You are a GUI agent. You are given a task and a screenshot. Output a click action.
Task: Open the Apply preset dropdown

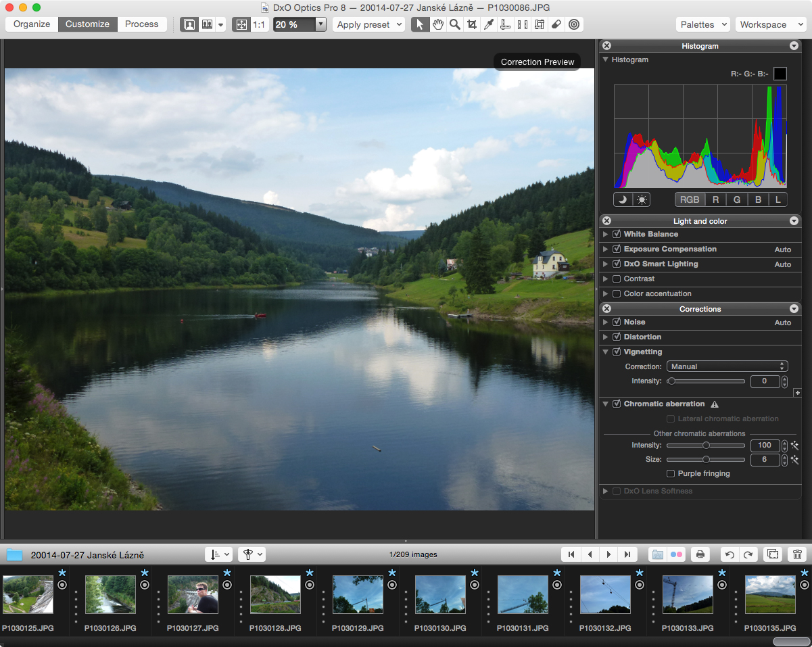pyautogui.click(x=369, y=24)
